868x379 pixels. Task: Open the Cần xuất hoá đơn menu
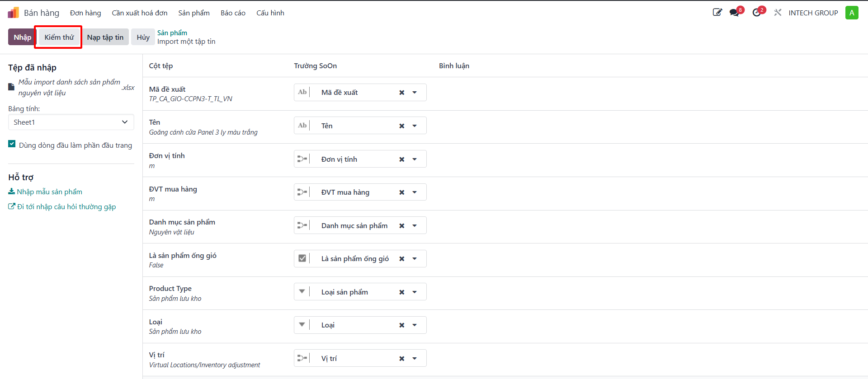tap(140, 13)
